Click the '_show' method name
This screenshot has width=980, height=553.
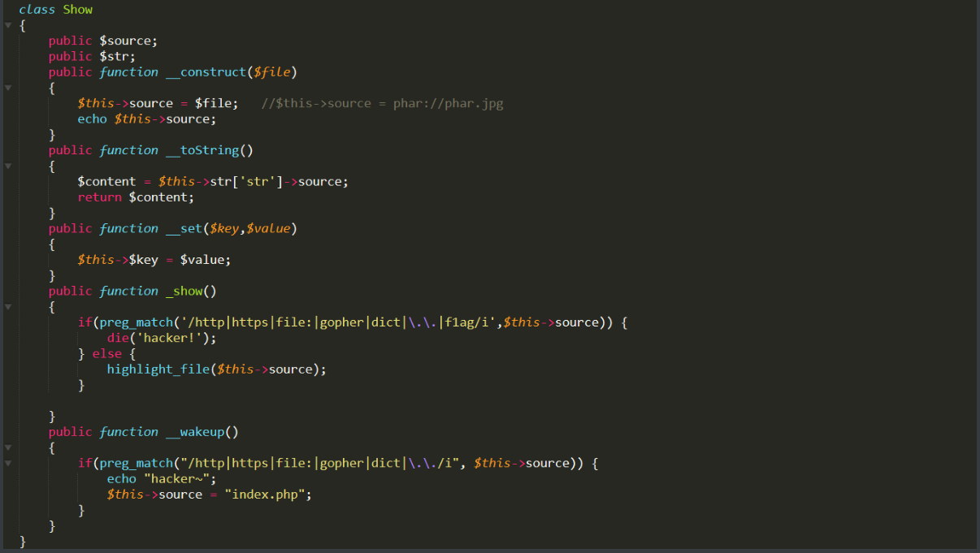[x=184, y=291]
